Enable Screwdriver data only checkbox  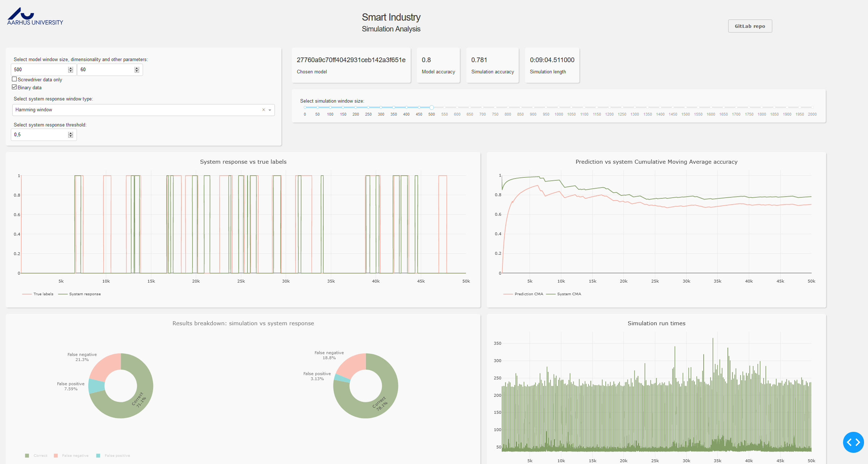pos(14,79)
